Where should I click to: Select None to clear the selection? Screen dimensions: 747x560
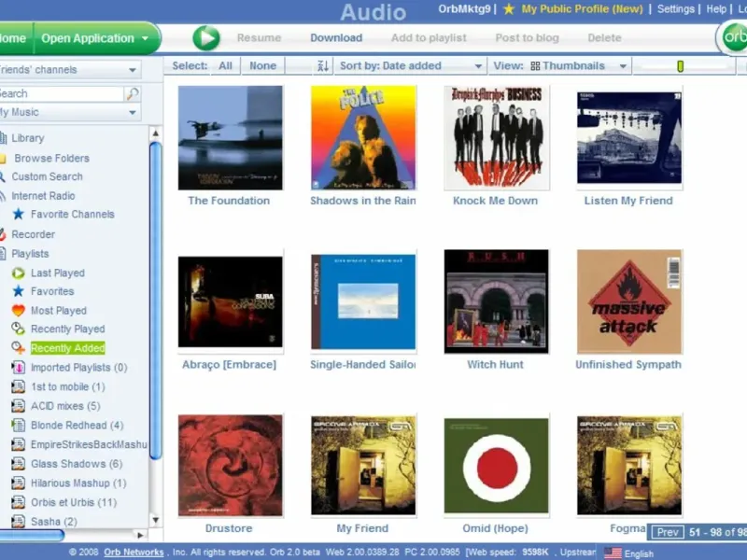point(262,65)
